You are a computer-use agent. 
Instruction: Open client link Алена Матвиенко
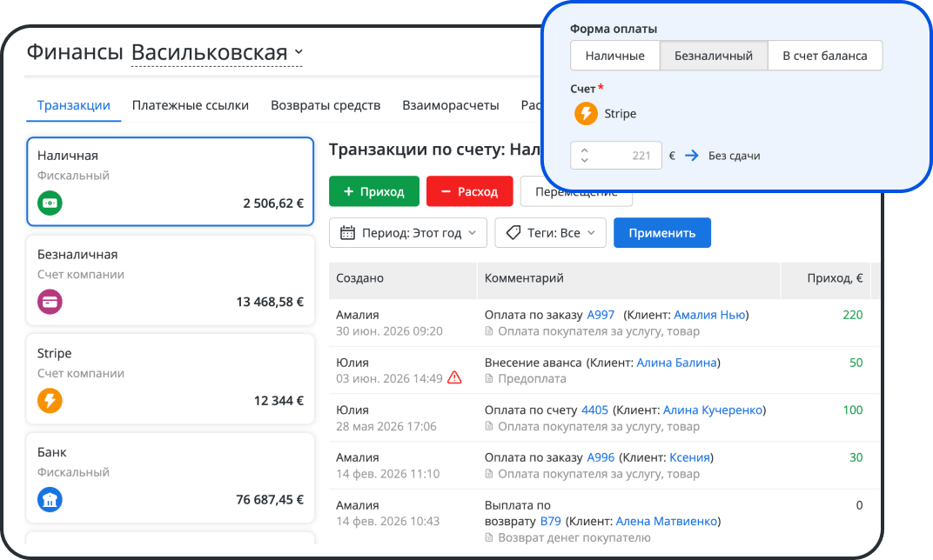click(667, 522)
